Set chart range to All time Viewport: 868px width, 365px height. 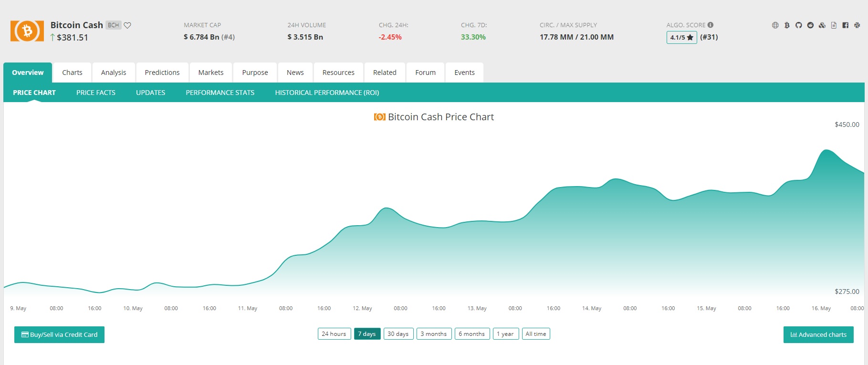pos(536,334)
